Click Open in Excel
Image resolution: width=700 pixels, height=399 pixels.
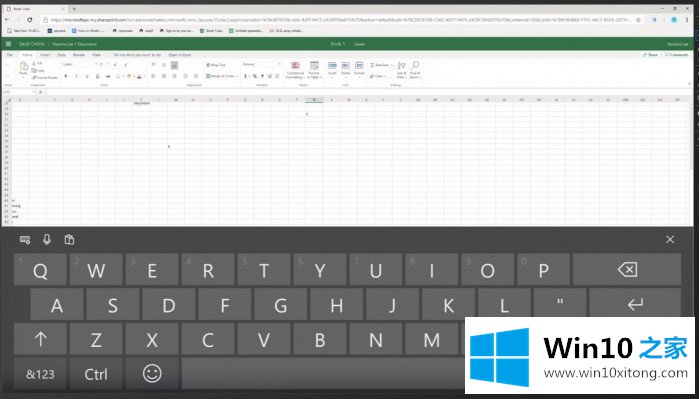click(179, 55)
